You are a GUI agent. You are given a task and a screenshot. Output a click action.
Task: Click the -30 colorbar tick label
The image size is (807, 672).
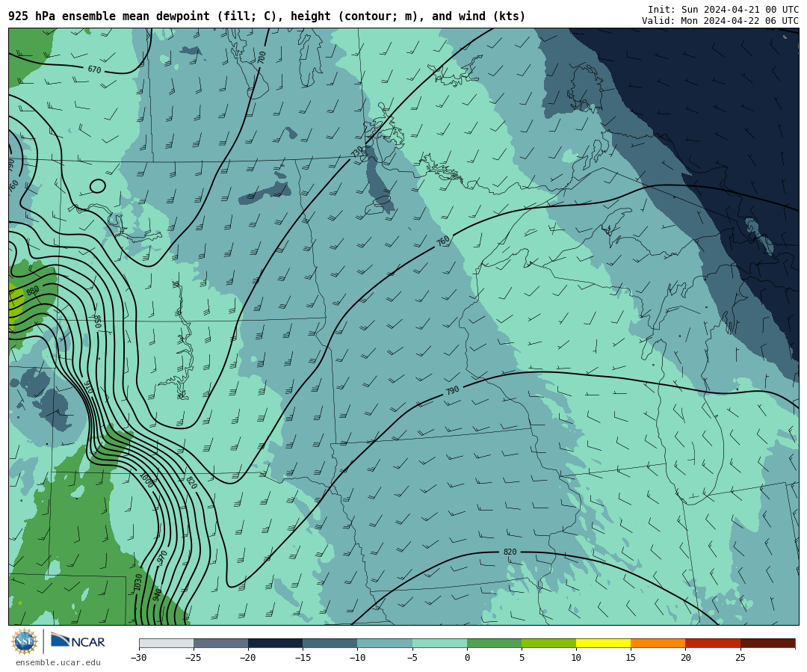pos(138,658)
